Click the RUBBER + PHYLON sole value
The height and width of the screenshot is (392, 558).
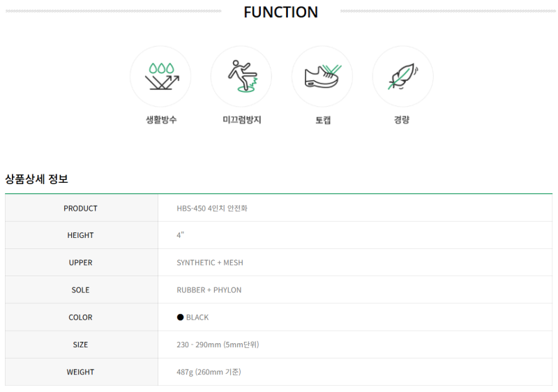coord(209,290)
